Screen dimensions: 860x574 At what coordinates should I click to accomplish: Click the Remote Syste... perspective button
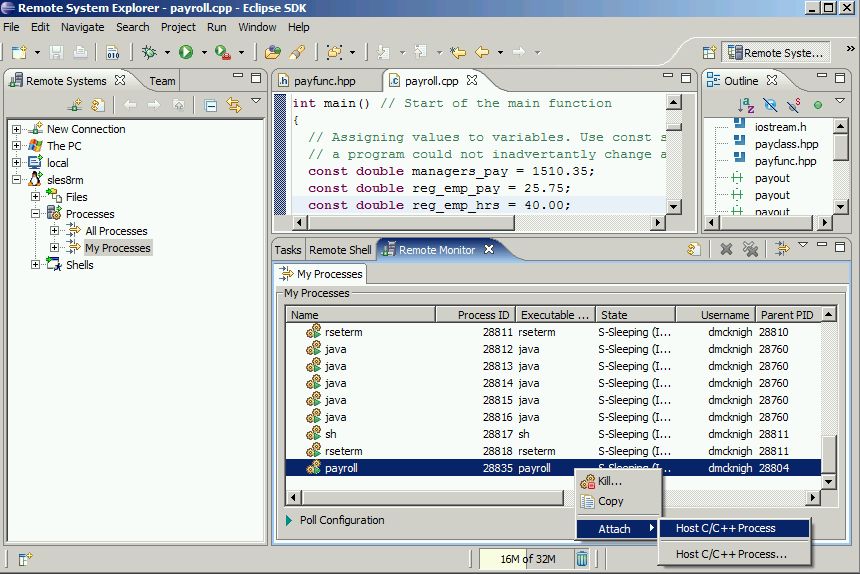pyautogui.click(x=776, y=53)
